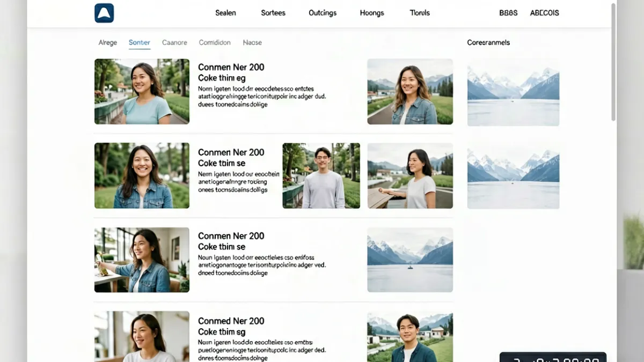Click thumbnail of woman seated indoors at table

[142, 260]
